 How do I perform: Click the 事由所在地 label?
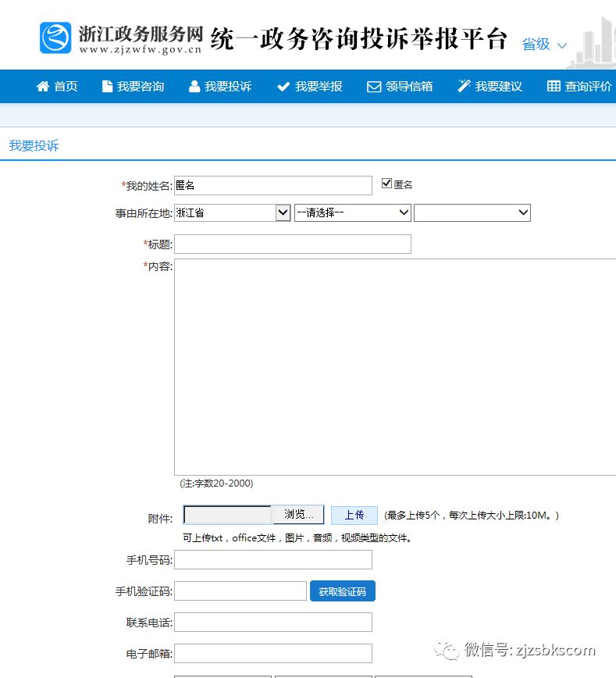(x=144, y=213)
